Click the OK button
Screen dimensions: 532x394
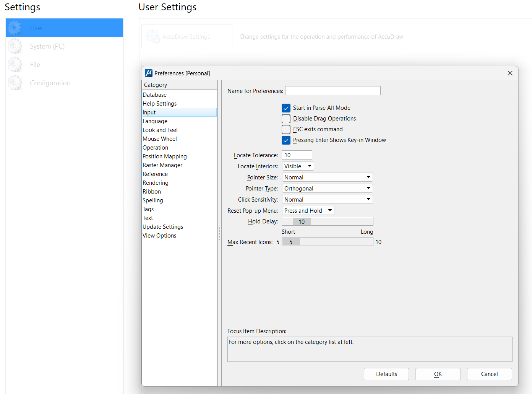tap(438, 374)
